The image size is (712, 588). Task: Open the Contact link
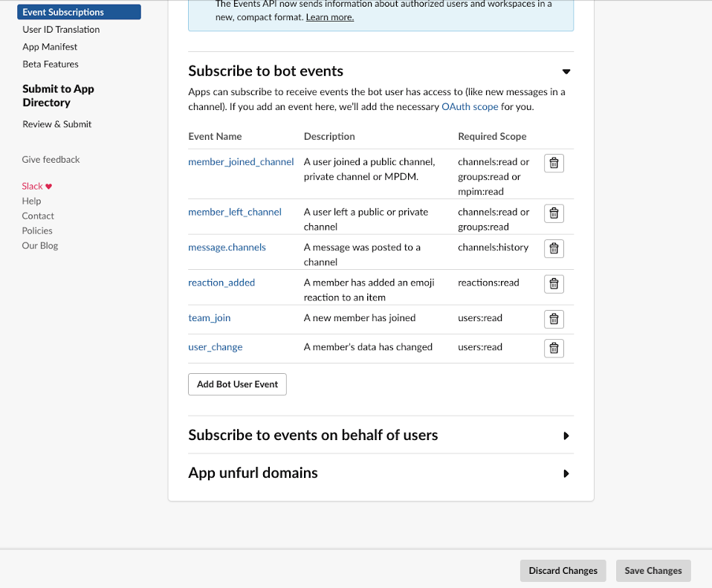pyautogui.click(x=38, y=216)
